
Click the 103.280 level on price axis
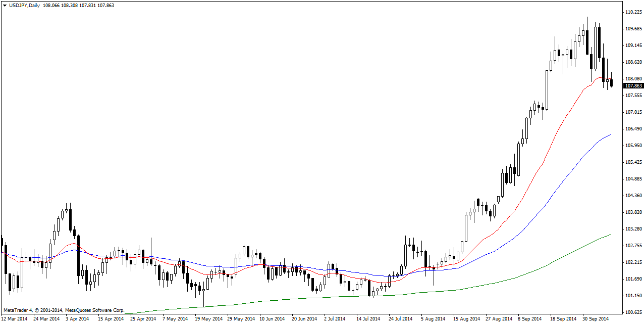tap(633, 228)
